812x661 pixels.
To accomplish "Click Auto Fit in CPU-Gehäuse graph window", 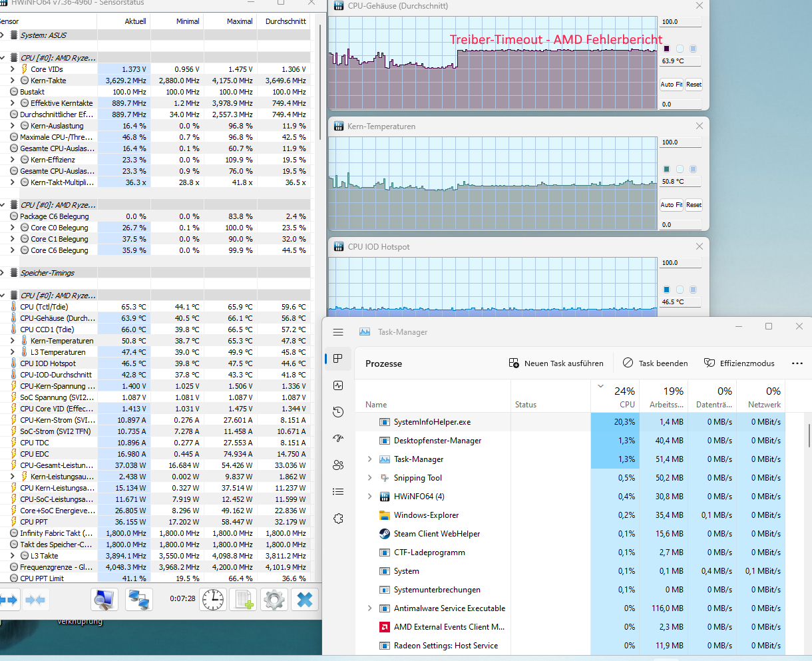I will click(671, 85).
